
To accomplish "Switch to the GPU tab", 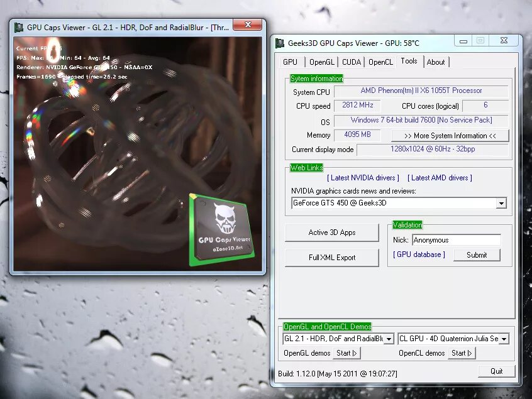I will point(290,62).
